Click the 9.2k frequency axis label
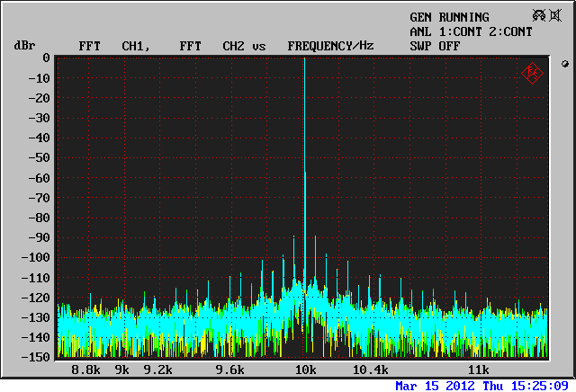 [157, 370]
